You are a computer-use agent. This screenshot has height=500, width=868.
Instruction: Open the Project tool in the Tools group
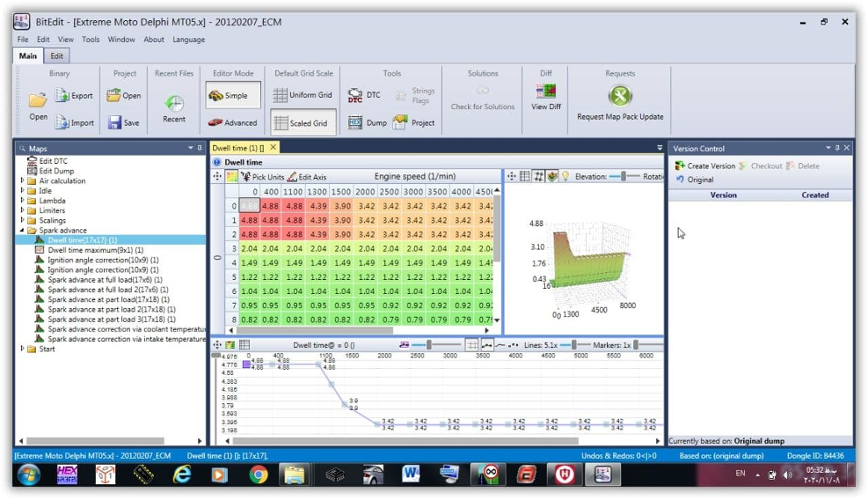(x=413, y=122)
